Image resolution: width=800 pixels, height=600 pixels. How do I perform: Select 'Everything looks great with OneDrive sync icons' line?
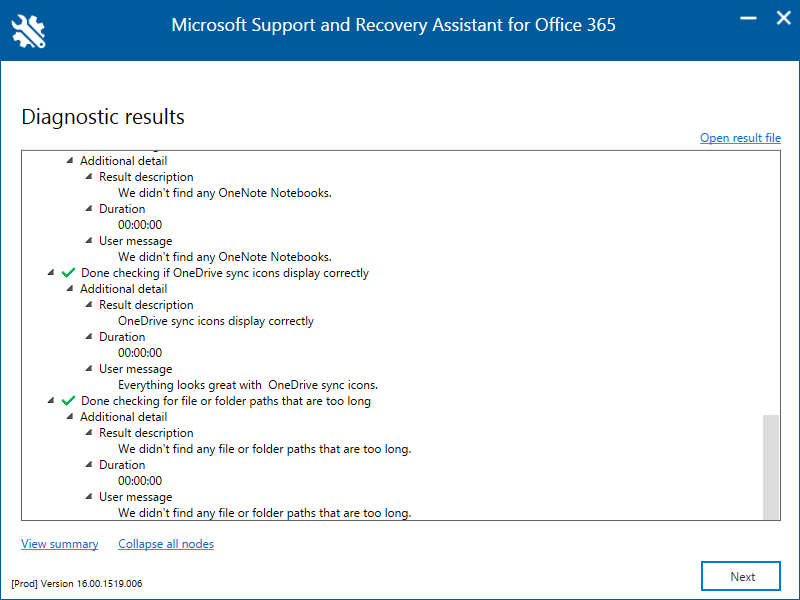248,385
